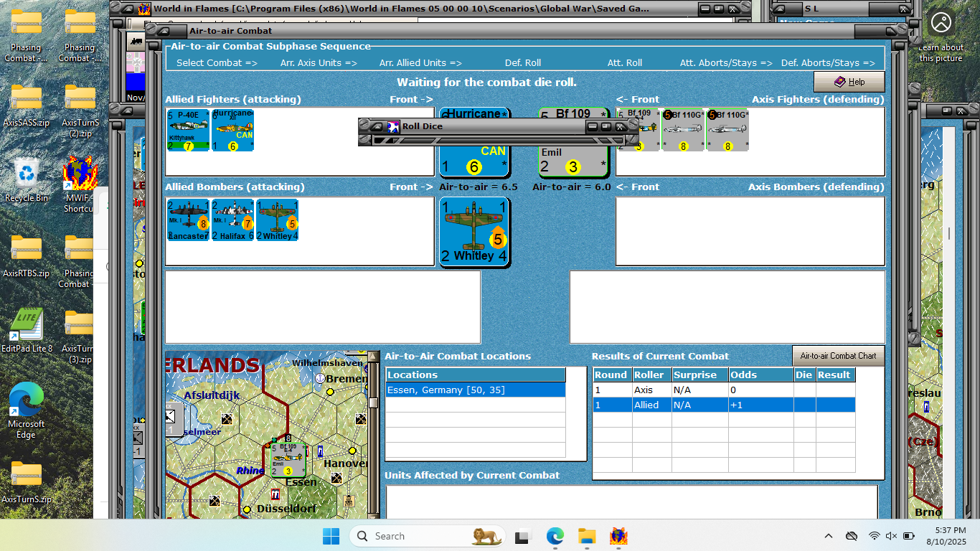Screen dimensions: 980x551
Task: Click the Result column header
Action: [835, 375]
